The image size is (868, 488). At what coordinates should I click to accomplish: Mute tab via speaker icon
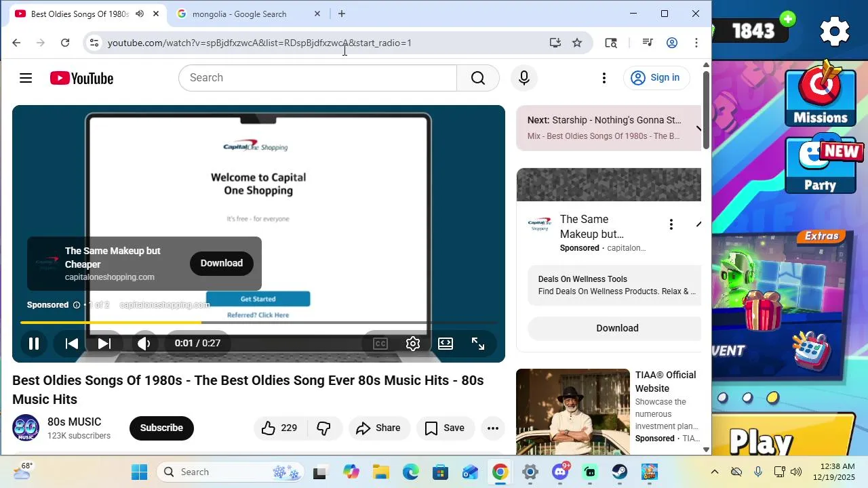pos(139,14)
